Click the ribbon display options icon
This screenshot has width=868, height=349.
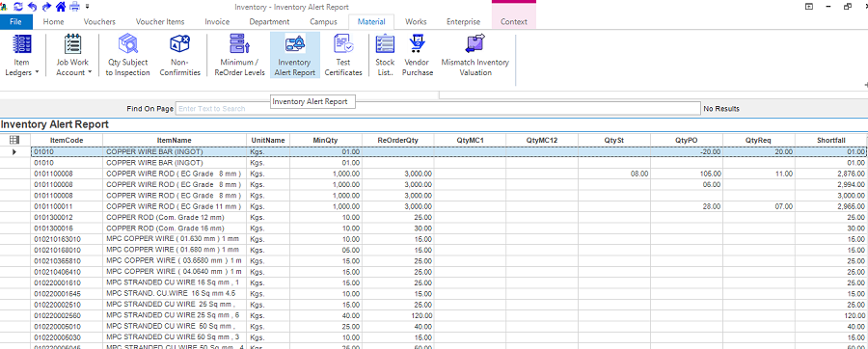coord(809,7)
